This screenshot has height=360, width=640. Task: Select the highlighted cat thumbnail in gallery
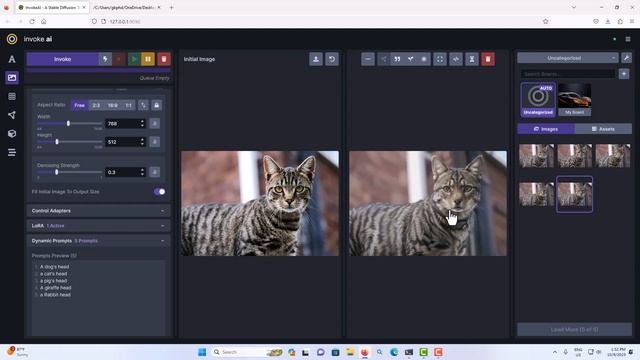574,194
